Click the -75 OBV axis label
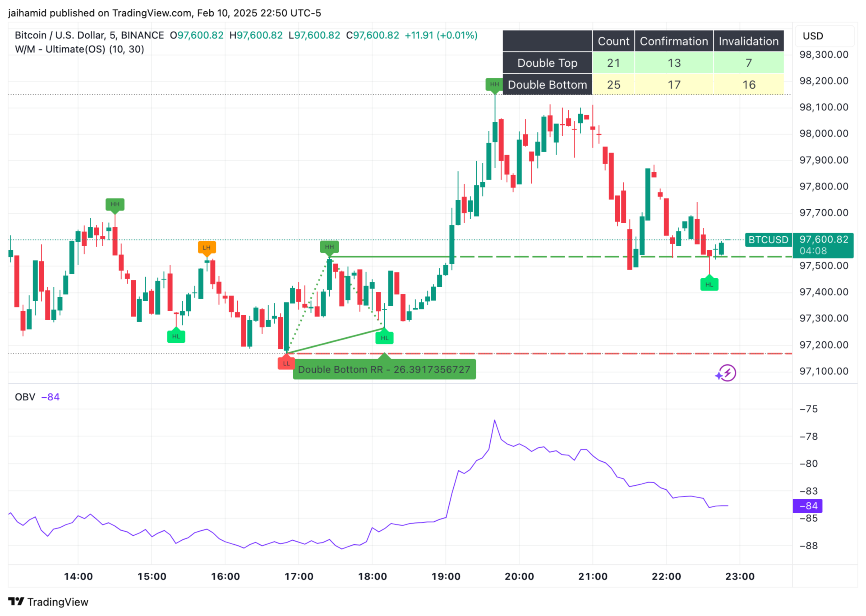The height and width of the screenshot is (616, 866). point(808,409)
